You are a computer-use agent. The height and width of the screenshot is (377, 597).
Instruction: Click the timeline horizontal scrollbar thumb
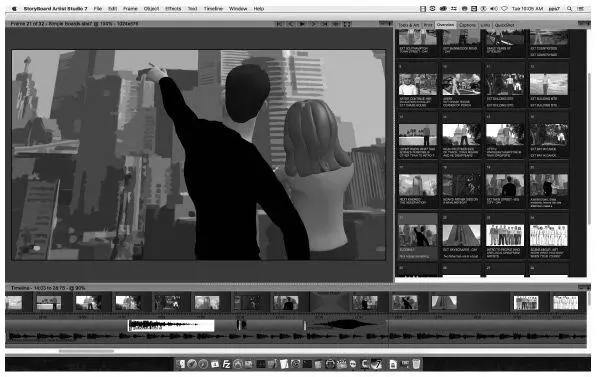click(x=86, y=351)
